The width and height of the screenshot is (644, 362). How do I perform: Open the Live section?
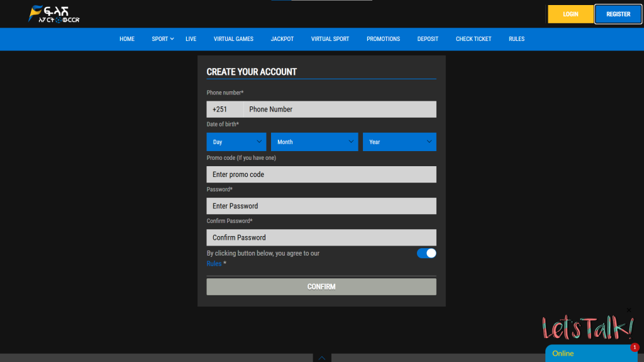(x=191, y=39)
